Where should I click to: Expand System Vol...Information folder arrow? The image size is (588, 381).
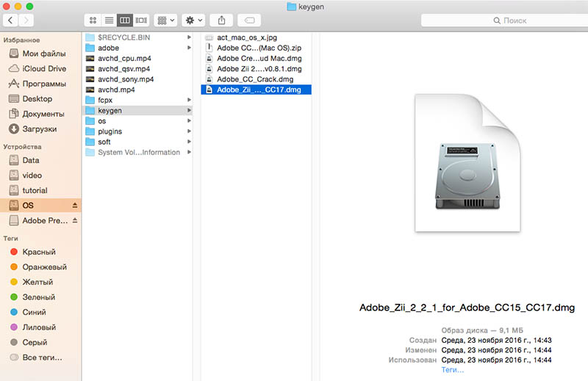(x=189, y=152)
